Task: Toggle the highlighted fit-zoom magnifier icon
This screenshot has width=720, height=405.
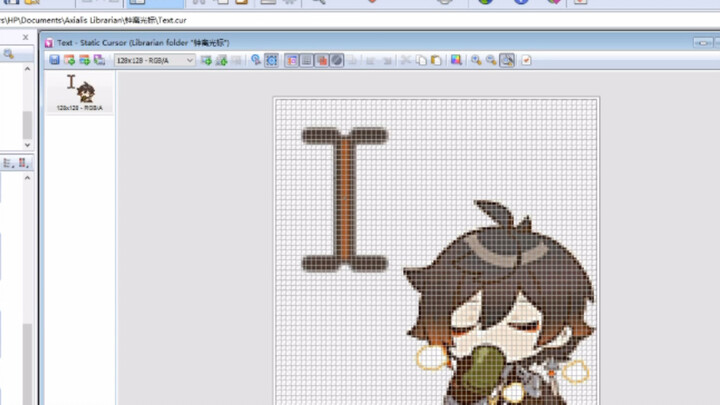Action: point(507,60)
